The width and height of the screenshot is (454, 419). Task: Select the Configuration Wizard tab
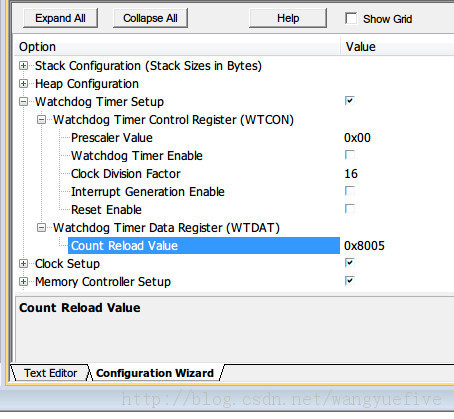pyautogui.click(x=155, y=373)
